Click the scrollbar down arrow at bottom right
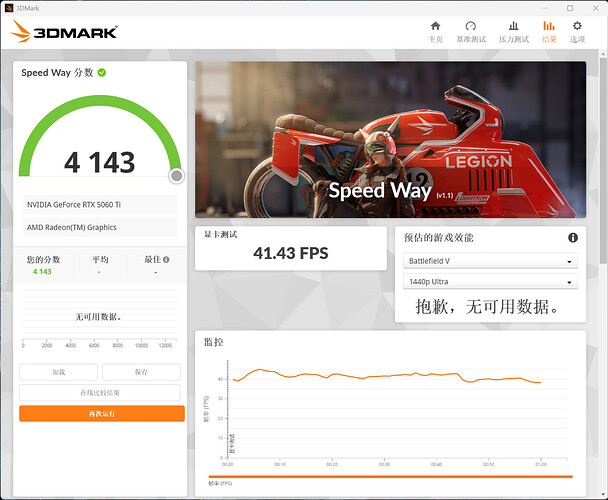Screen dimensions: 608x500 tap(603, 495)
